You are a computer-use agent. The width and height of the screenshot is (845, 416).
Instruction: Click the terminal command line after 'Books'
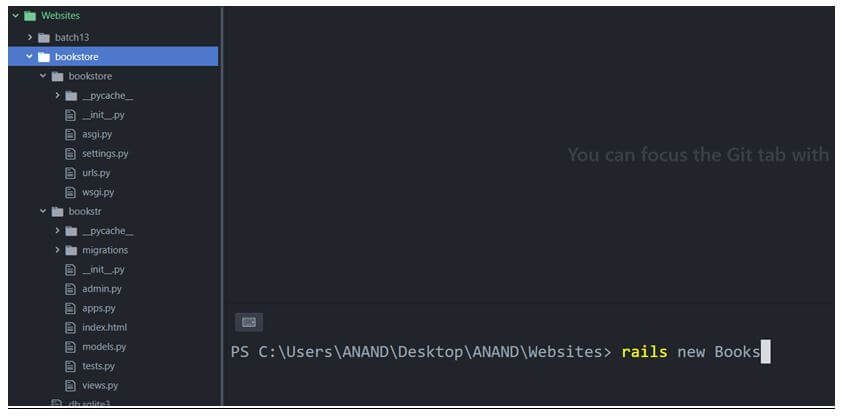(765, 352)
